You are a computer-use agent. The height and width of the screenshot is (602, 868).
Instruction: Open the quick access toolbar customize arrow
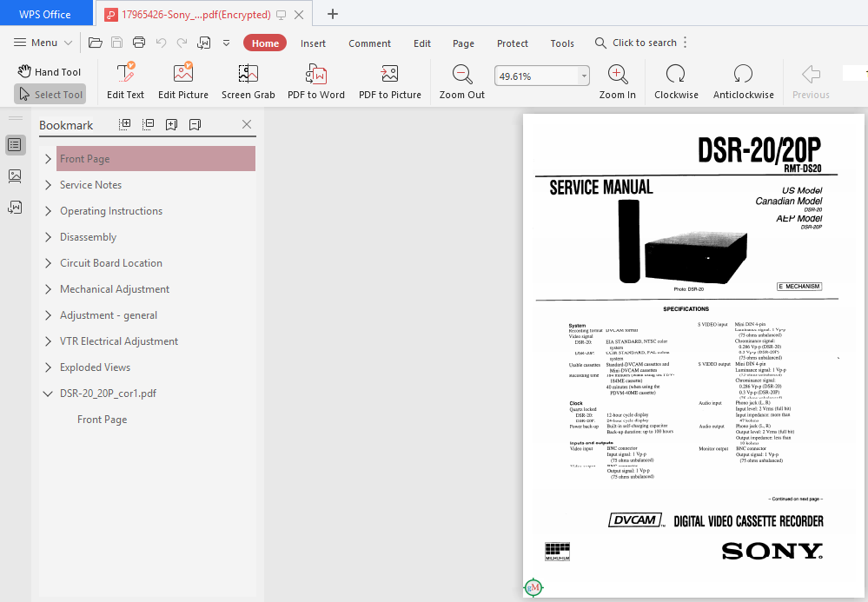click(x=226, y=43)
